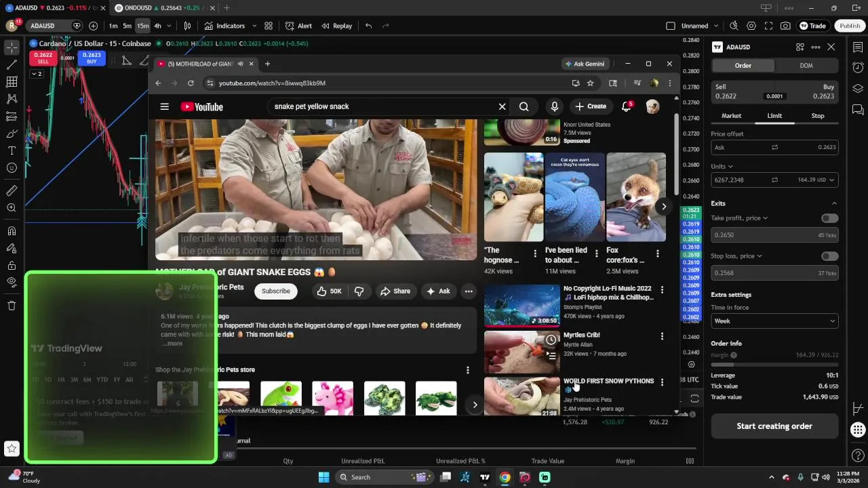Select the text annotation tool
This screenshot has width=868, height=488.
pyautogui.click(x=12, y=150)
